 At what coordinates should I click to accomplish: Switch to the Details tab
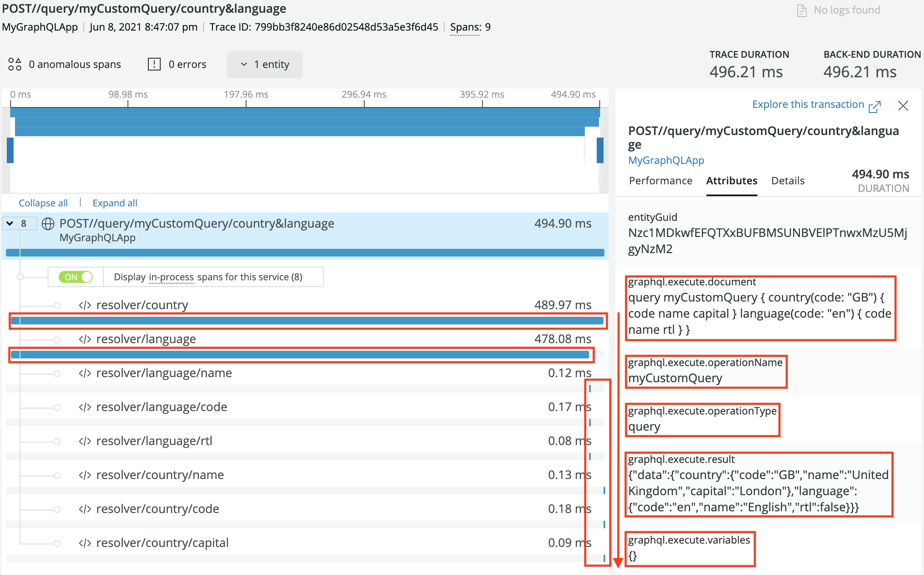pyautogui.click(x=788, y=181)
